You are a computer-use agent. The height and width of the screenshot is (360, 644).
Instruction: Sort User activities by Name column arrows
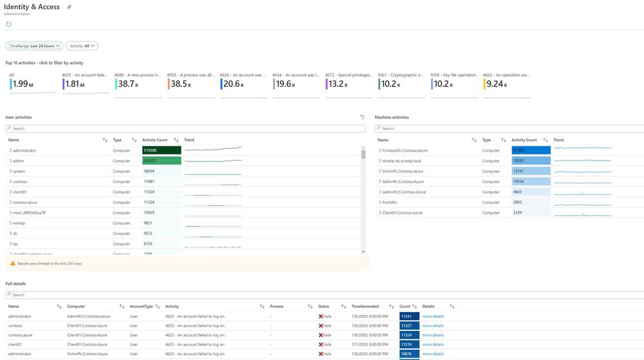tap(105, 140)
